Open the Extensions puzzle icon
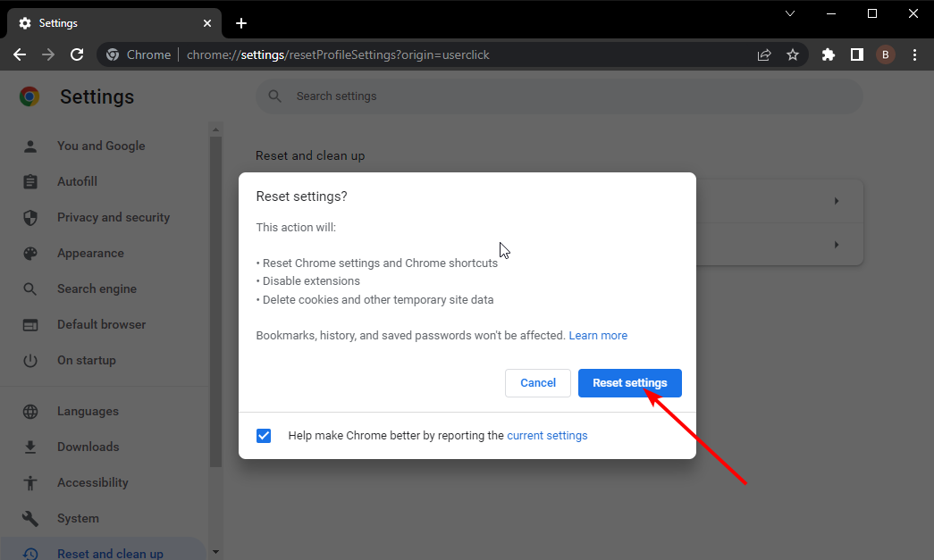The width and height of the screenshot is (934, 560). click(x=828, y=54)
